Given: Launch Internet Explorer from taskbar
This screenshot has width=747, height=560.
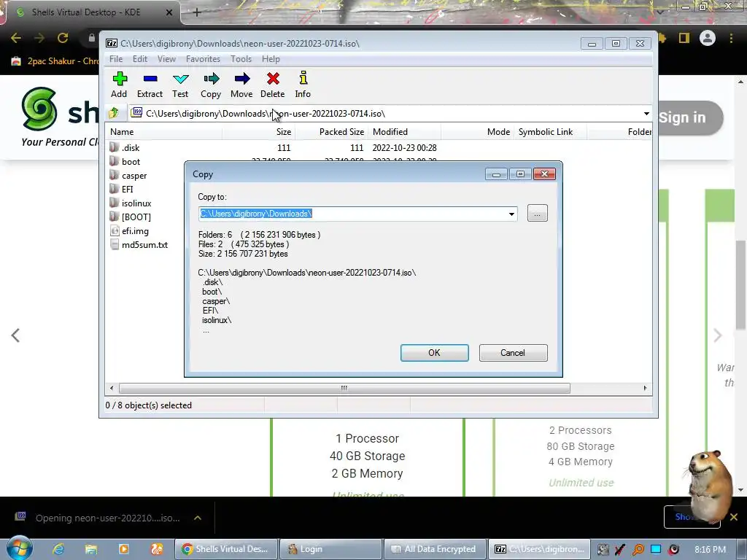Looking at the screenshot, I should click(58, 549).
